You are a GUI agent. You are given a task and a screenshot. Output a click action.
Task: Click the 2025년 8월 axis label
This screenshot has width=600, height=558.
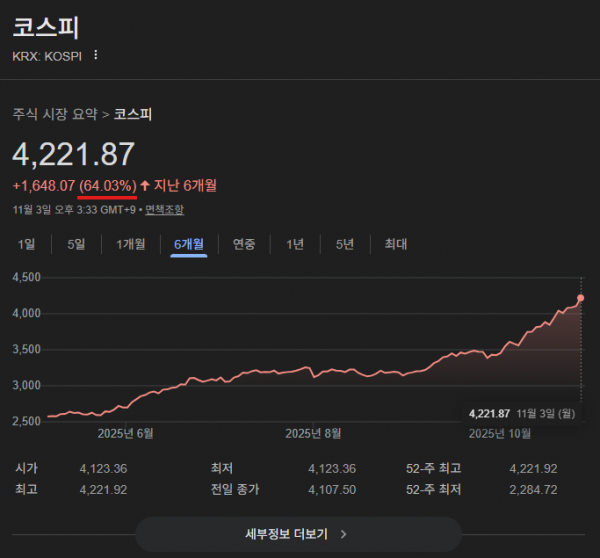coord(313,433)
